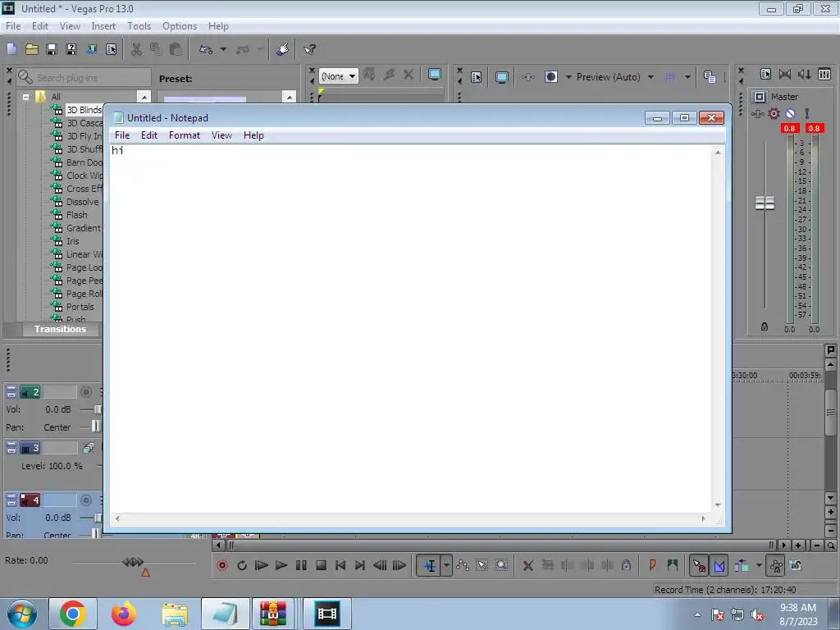Image resolution: width=840 pixels, height=630 pixels.
Task: Click trimmer external monitor icon
Action: (x=435, y=75)
